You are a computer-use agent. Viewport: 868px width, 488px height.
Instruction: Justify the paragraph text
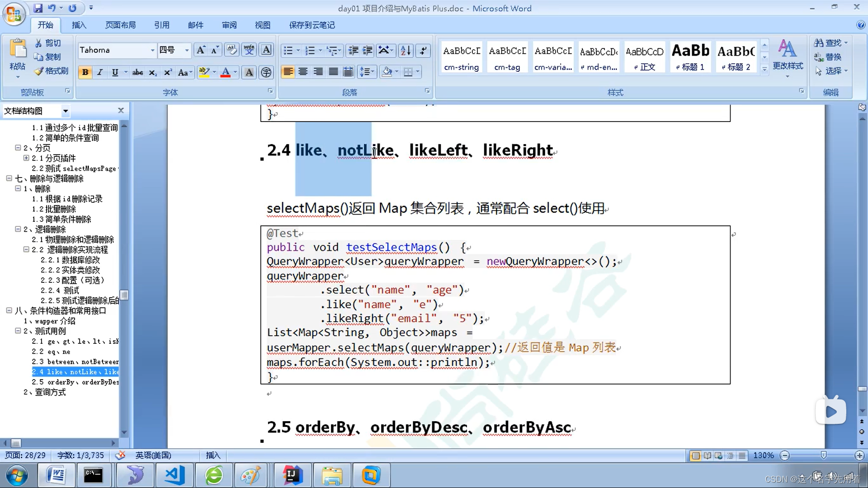333,72
